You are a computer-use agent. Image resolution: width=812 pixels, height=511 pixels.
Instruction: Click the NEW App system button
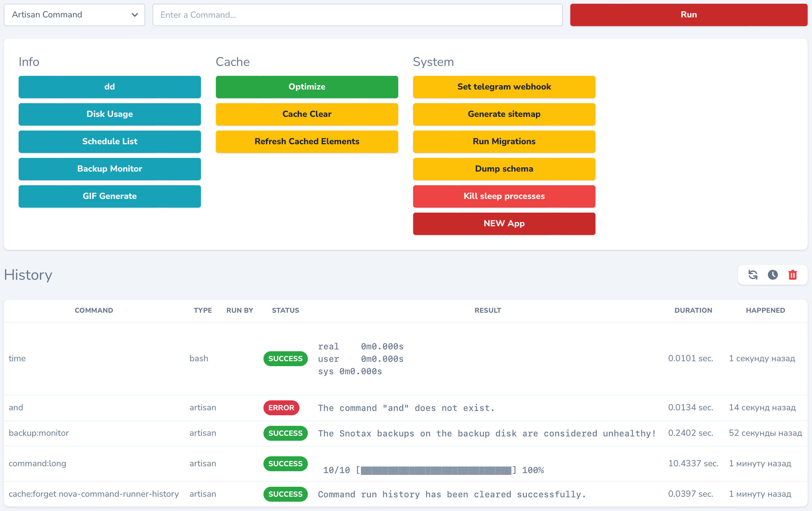(x=504, y=223)
